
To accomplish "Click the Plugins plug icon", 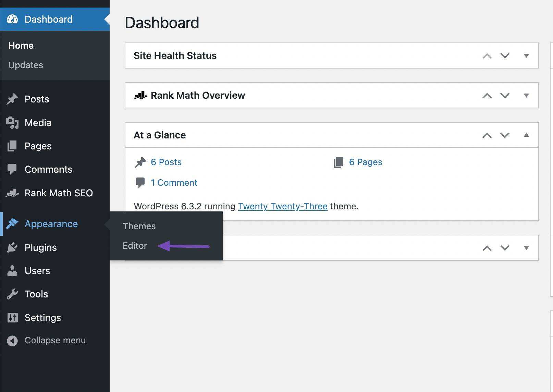I will (12, 247).
